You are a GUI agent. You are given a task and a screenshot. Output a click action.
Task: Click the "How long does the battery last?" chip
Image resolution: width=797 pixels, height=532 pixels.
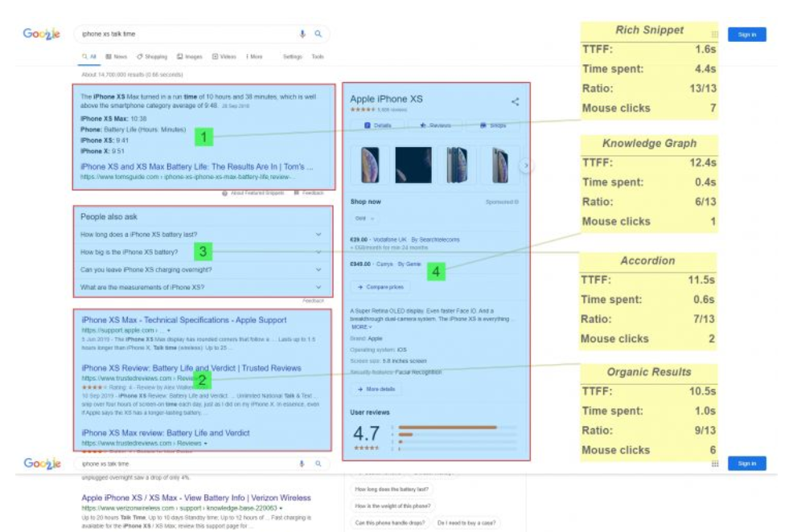[x=392, y=489]
